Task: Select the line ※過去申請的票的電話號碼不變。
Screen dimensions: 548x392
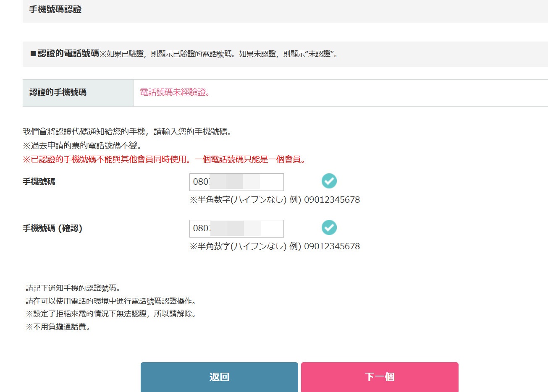Action: point(83,146)
